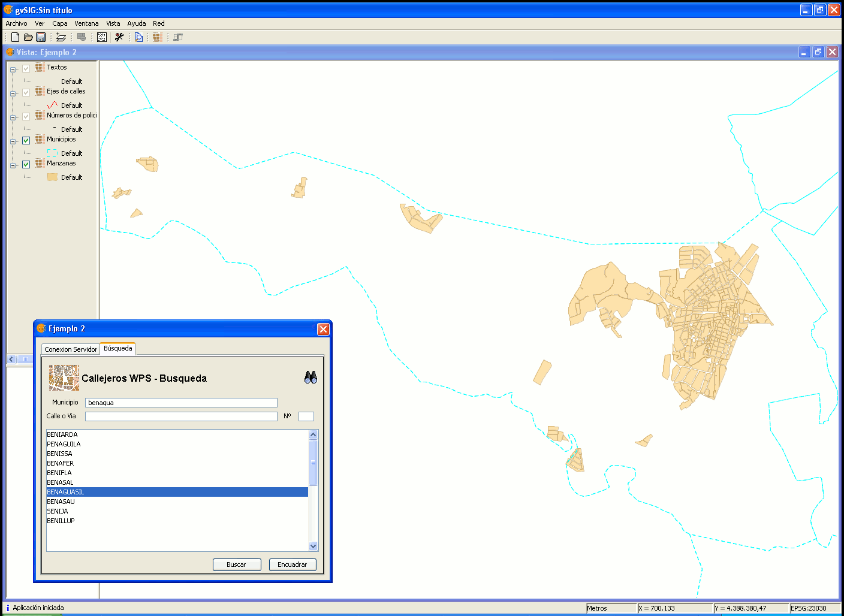The width and height of the screenshot is (844, 616).
Task: Toggle the Ejes de calles layer checkbox
Action: click(26, 92)
